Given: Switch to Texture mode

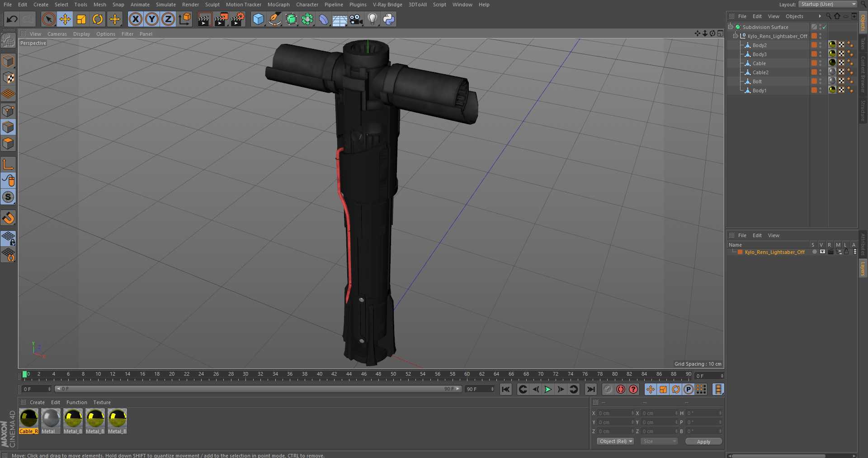Looking at the screenshot, I should (8, 77).
